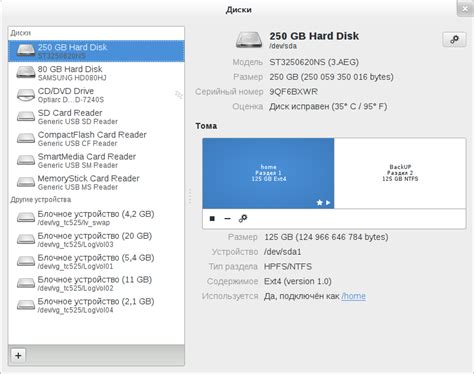This screenshot has height=374, width=474.
Task: Select the 250 GB Hard Disk entry
Action: [x=96, y=51]
